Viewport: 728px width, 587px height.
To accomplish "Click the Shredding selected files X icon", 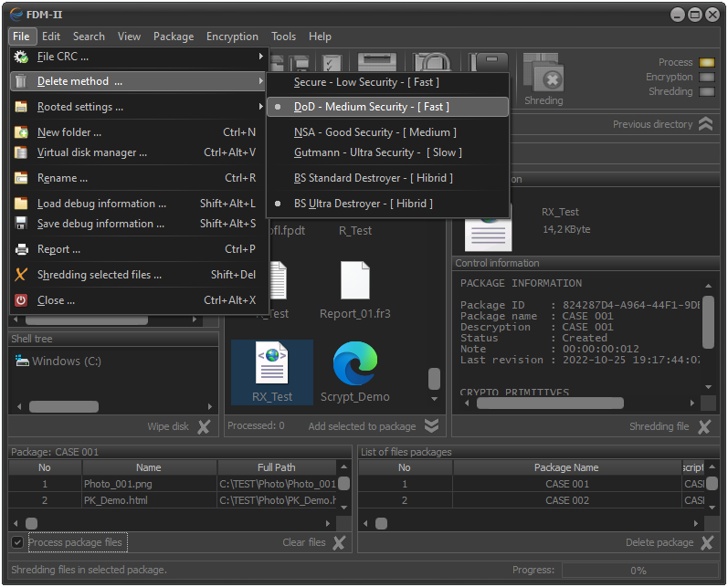I will click(x=21, y=274).
